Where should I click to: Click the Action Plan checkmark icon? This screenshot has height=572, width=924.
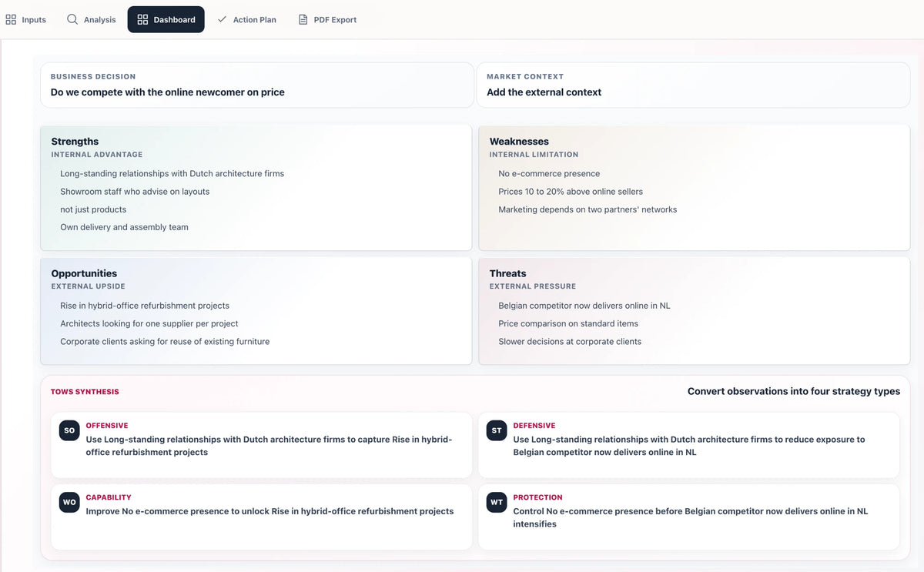coord(222,19)
